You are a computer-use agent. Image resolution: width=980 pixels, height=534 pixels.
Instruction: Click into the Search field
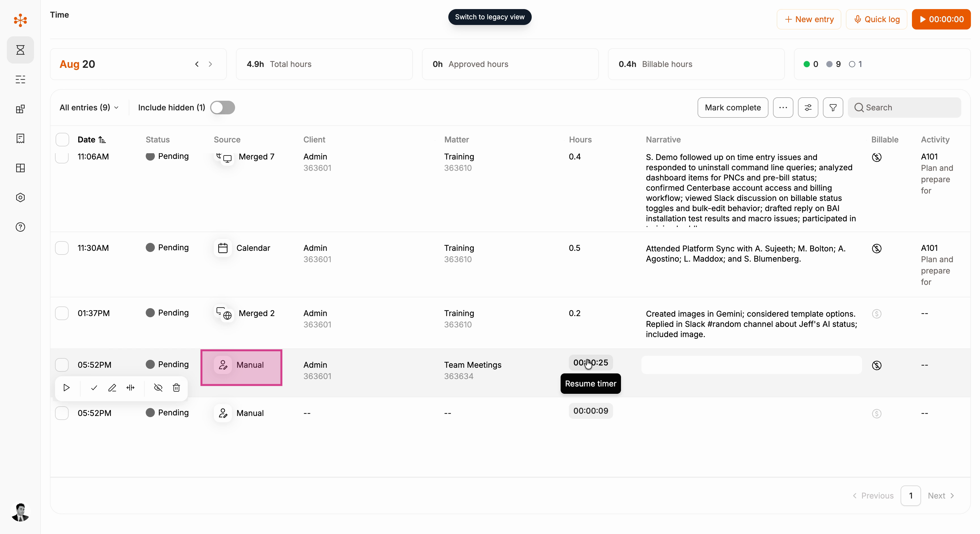coord(904,108)
